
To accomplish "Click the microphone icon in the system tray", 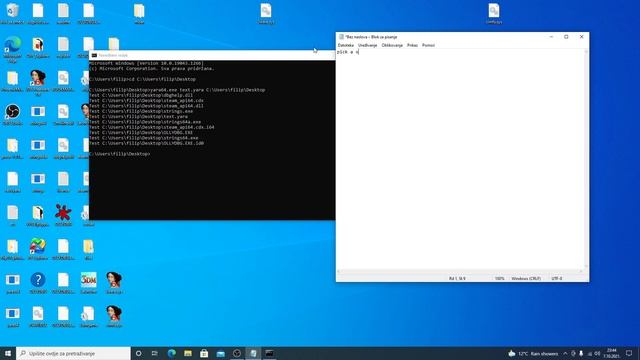I will [x=581, y=353].
